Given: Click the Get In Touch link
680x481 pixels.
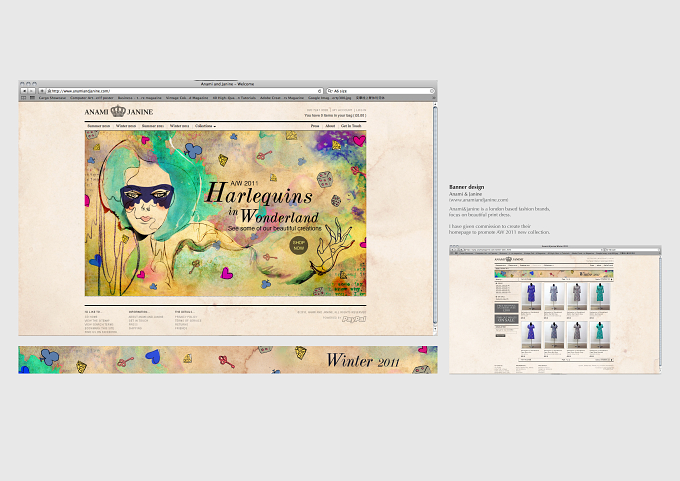Looking at the screenshot, I should click(x=351, y=126).
